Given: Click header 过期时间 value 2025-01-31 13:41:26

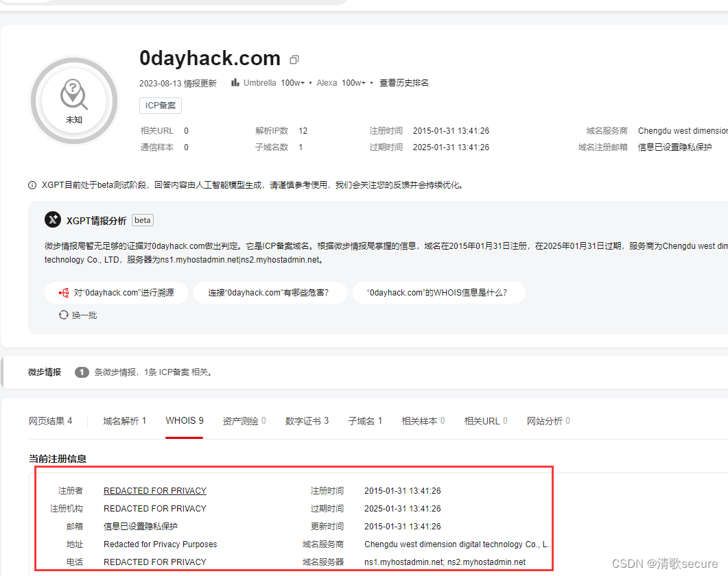Looking at the screenshot, I should (451, 147).
